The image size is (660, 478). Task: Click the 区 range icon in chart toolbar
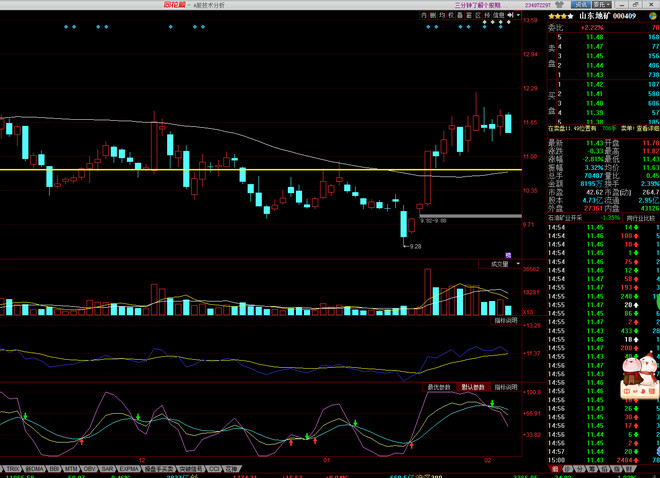(478, 15)
